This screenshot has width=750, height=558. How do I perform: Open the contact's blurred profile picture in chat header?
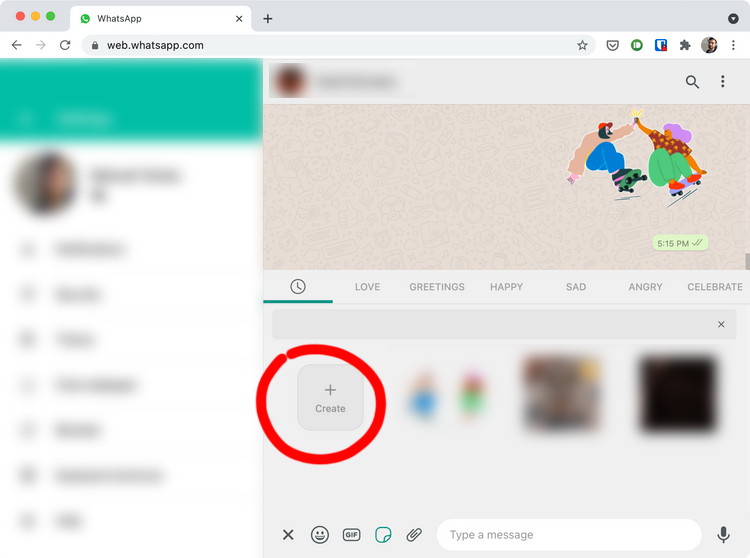(x=289, y=81)
